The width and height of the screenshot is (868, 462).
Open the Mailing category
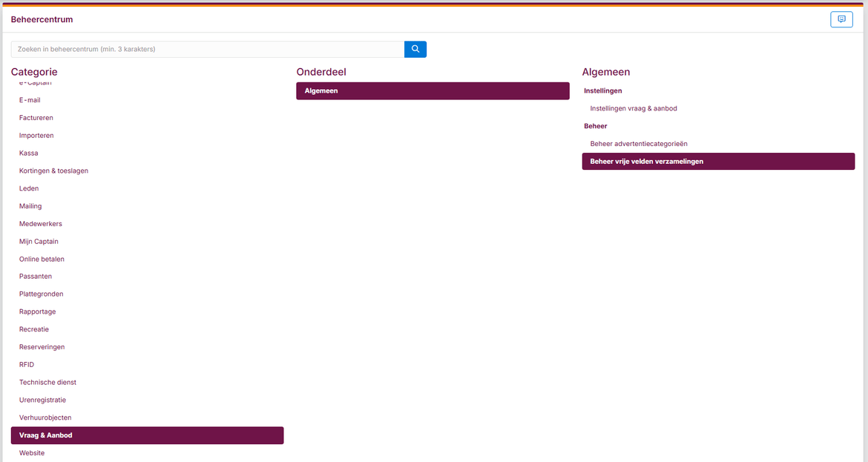[30, 206]
